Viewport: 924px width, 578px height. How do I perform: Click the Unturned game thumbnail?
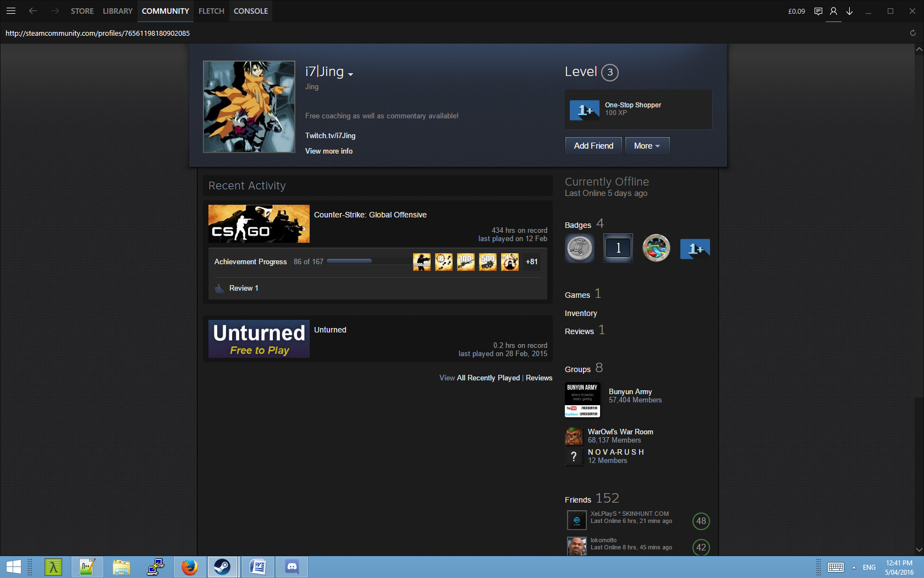pos(259,339)
